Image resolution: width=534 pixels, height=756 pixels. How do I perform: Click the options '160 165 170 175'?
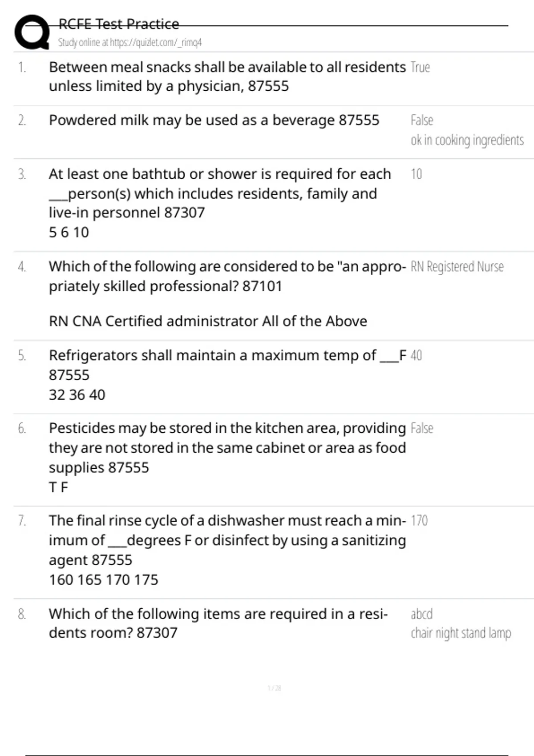click(103, 580)
